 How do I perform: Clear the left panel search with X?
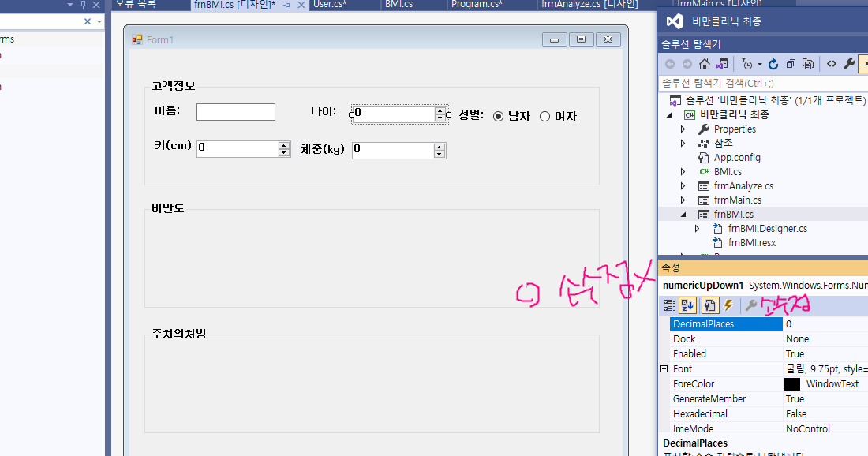coord(87,21)
